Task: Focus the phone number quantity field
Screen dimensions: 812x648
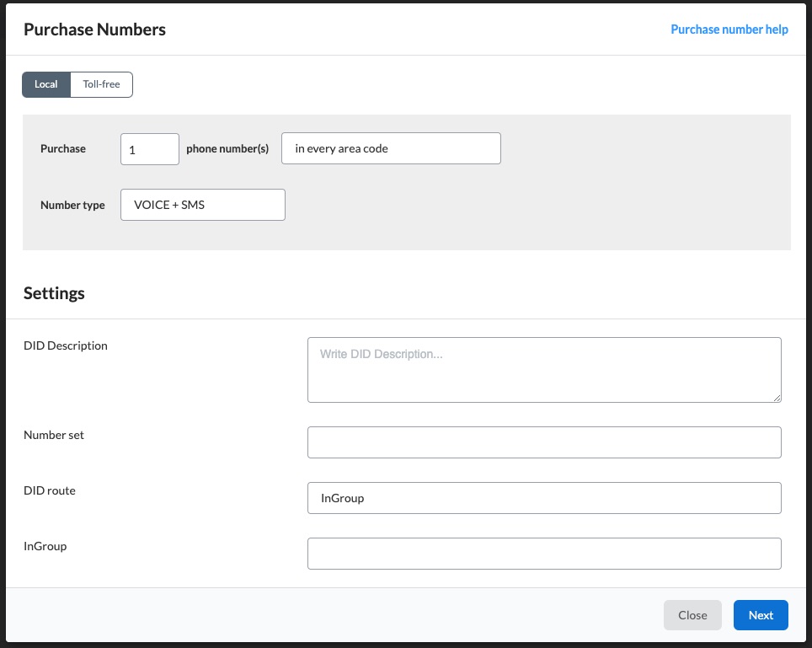Action: (x=150, y=149)
